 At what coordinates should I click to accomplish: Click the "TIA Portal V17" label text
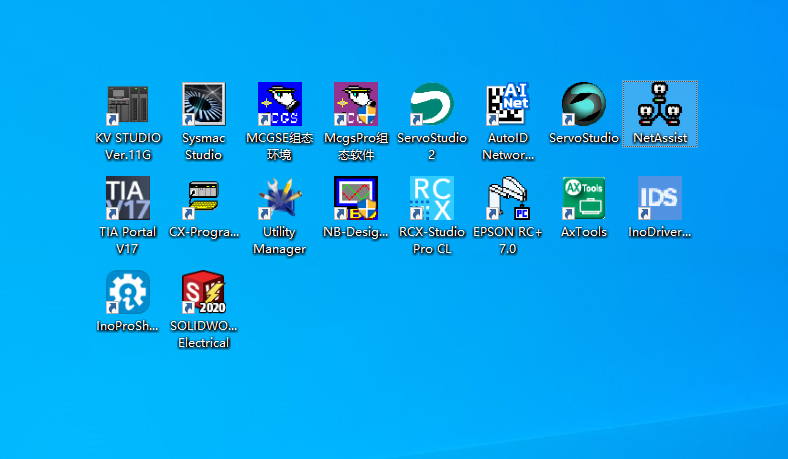coord(127,240)
